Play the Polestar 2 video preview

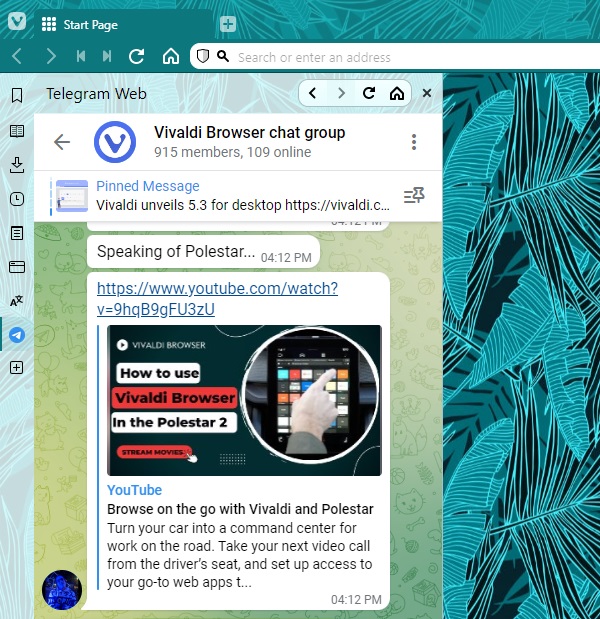244,400
